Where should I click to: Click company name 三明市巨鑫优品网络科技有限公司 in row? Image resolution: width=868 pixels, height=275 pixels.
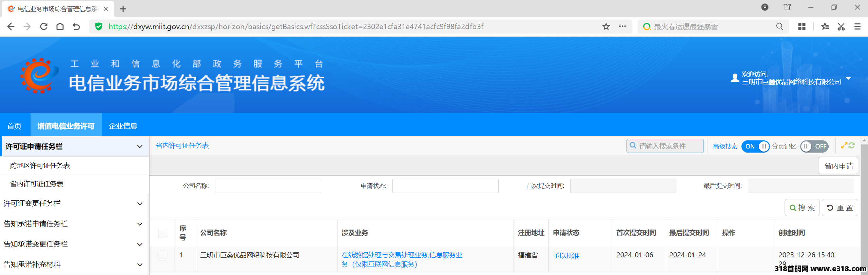pyautogui.click(x=250, y=255)
